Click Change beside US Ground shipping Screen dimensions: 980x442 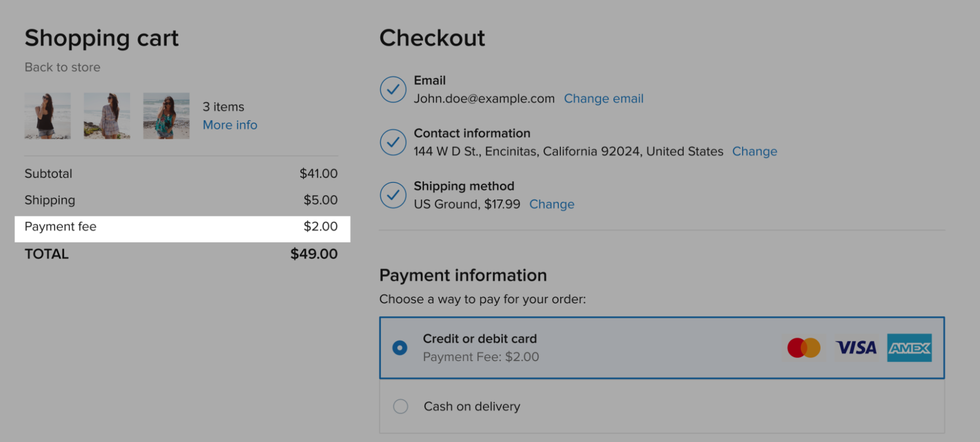pos(552,204)
